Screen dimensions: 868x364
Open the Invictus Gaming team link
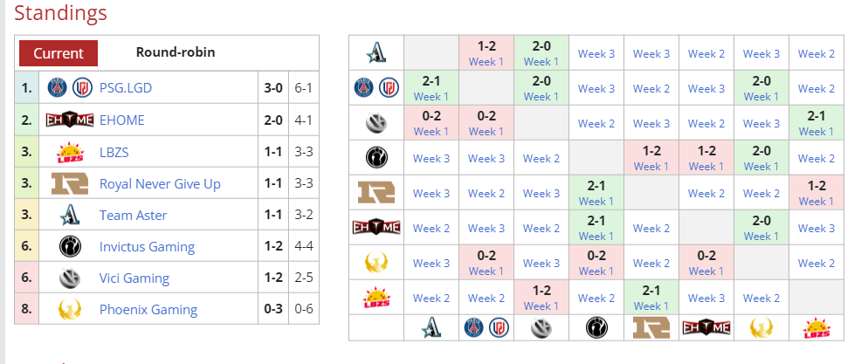click(148, 247)
